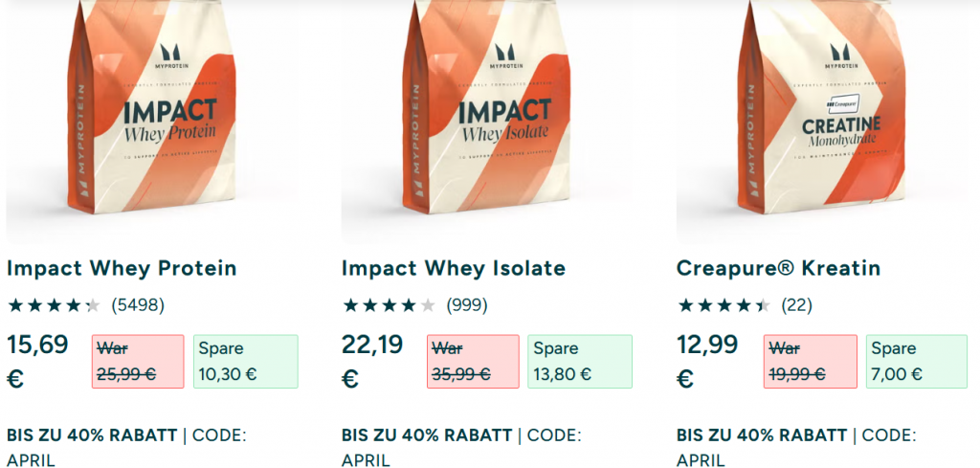Click the 15,69 € price
Screen dimensions: 980x468
point(38,361)
